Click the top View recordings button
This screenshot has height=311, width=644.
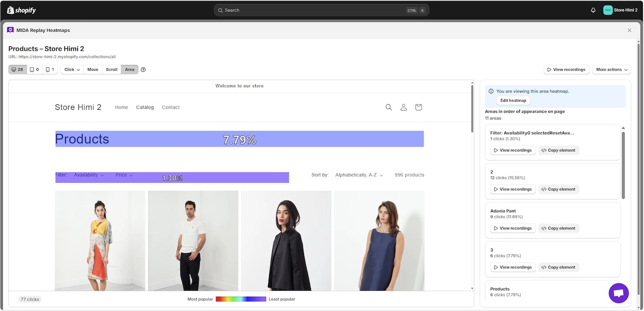(566, 70)
